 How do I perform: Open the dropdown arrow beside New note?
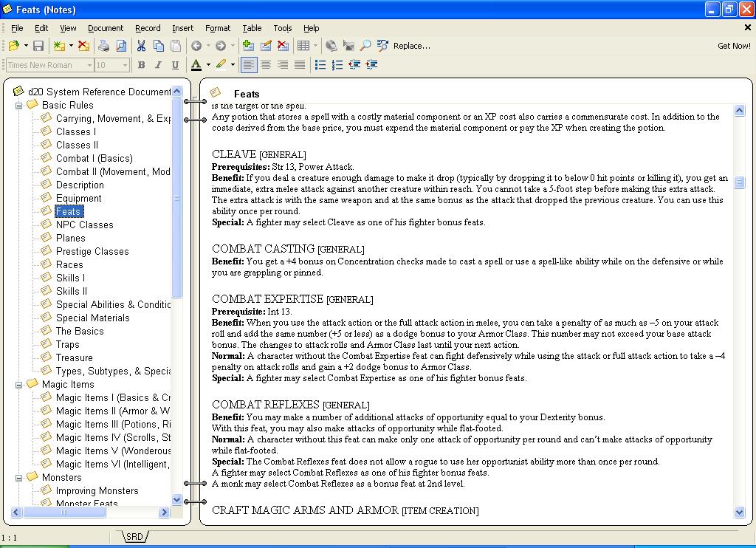[71, 46]
